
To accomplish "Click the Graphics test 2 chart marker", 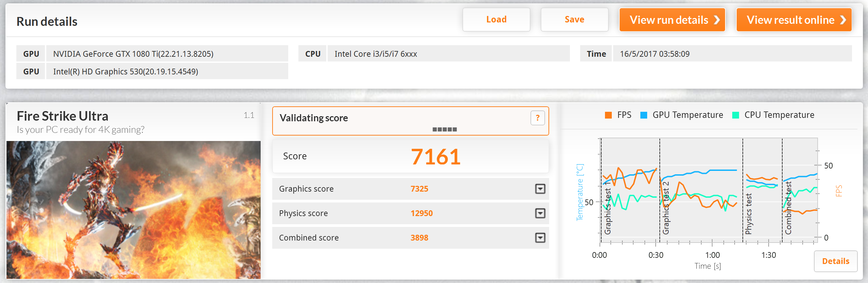I will tap(666, 208).
